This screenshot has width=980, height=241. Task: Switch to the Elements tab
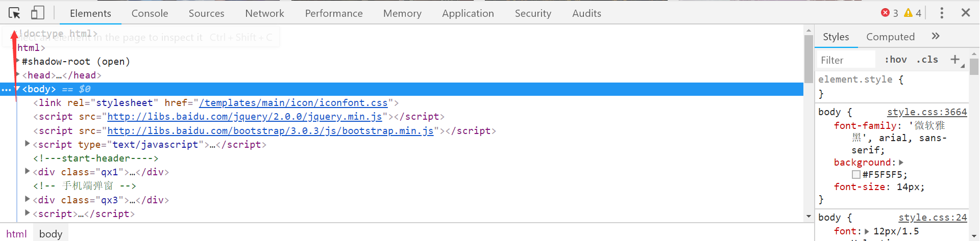90,13
